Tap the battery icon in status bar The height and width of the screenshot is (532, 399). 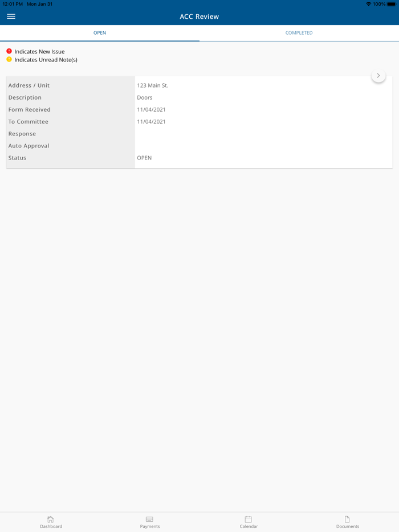[391, 4]
